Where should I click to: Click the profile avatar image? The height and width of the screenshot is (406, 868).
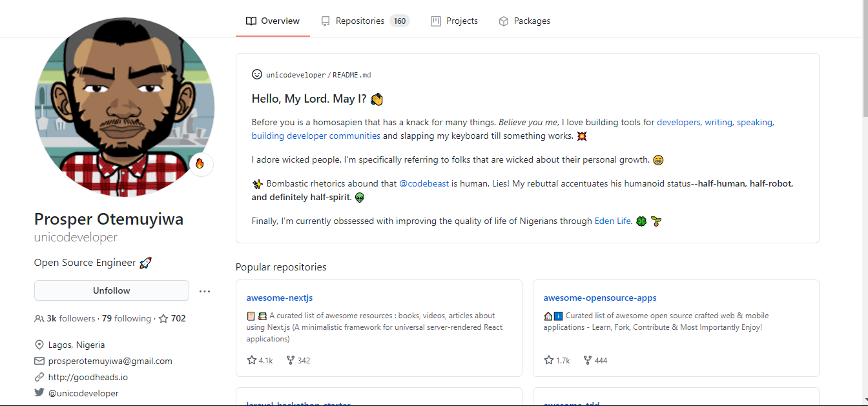coord(124,107)
